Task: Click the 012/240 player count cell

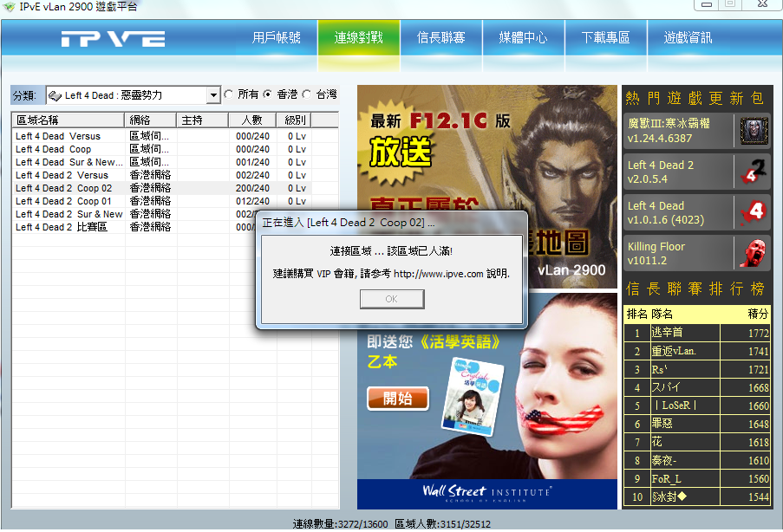Action: [x=252, y=201]
